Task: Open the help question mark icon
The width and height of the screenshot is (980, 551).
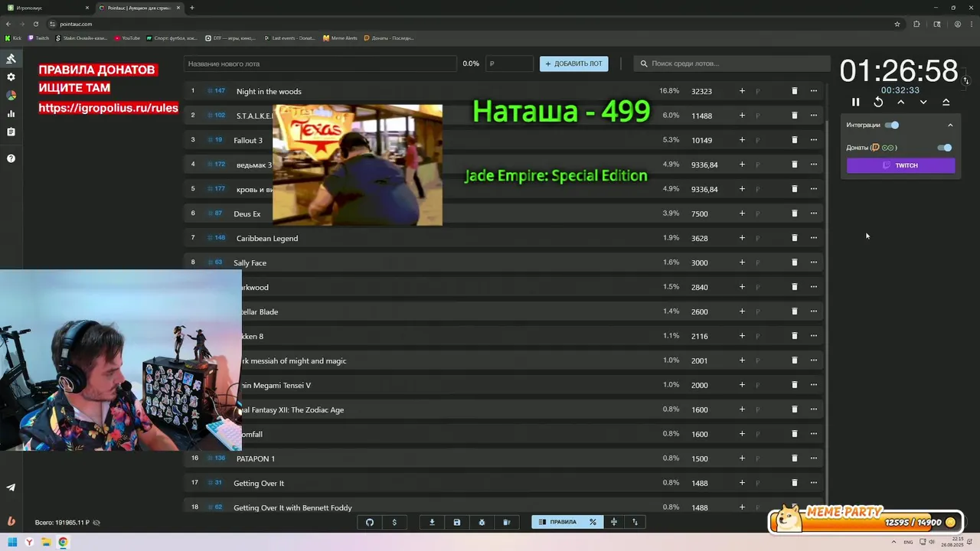Action: pyautogui.click(x=11, y=158)
